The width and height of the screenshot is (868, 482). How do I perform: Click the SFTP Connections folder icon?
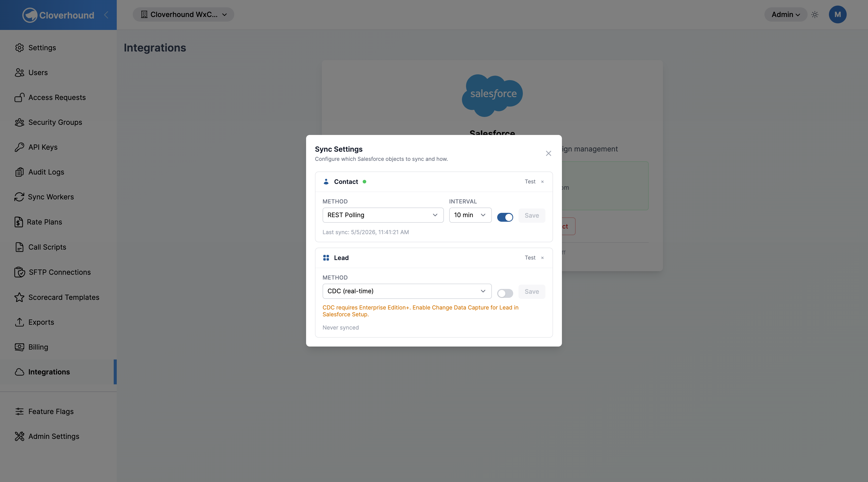(x=20, y=272)
